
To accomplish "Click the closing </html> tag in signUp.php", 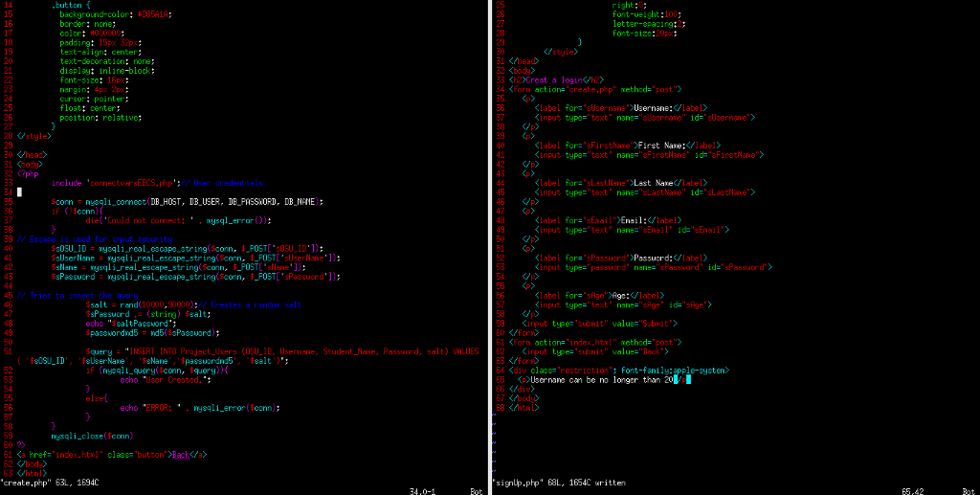I will [524, 408].
